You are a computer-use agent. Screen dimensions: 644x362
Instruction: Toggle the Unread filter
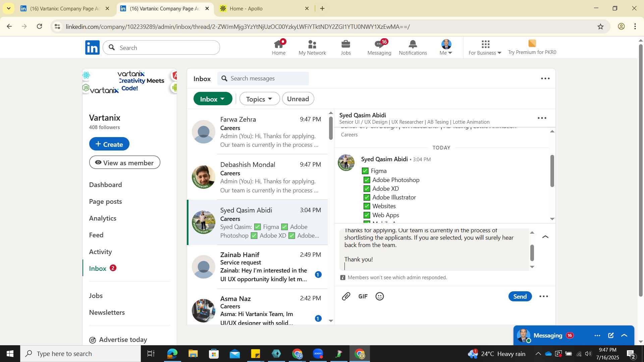click(298, 99)
